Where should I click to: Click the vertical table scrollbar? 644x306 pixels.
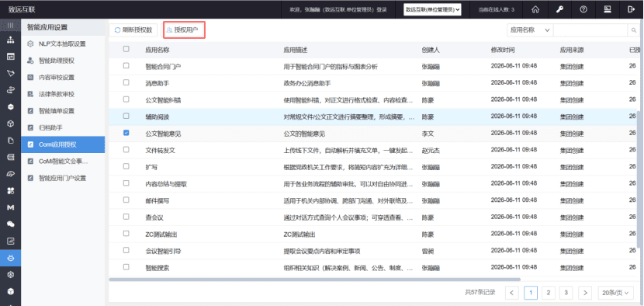coord(639,179)
